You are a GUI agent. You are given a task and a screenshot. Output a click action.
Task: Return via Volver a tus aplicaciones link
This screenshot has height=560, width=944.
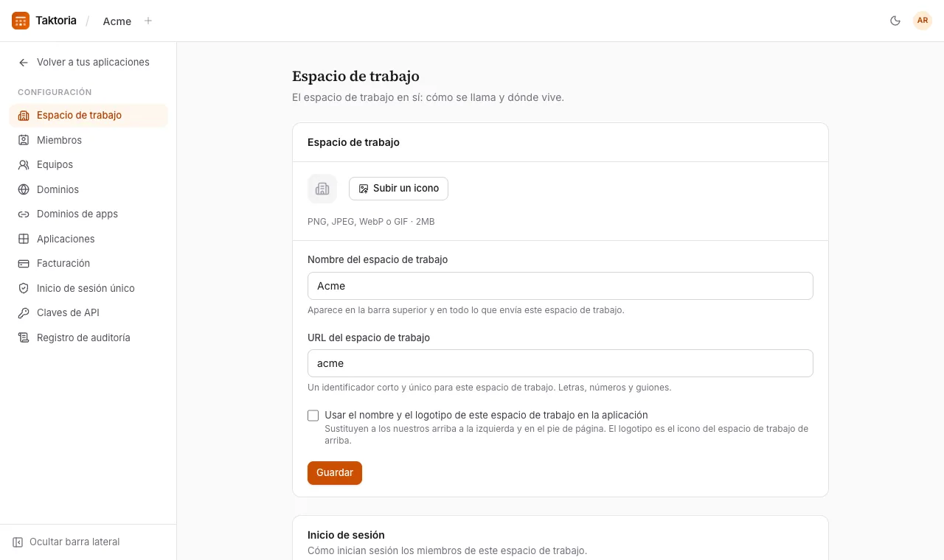pos(88,63)
